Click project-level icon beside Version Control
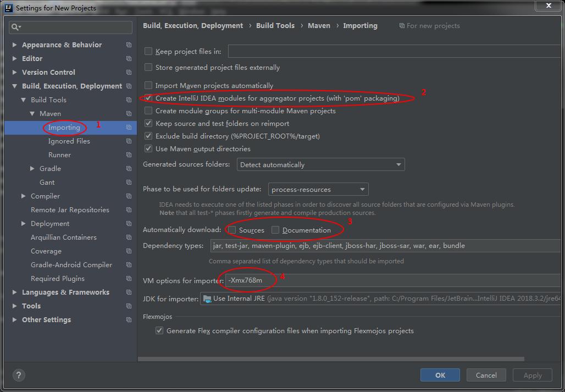This screenshot has width=565, height=392. tap(129, 72)
